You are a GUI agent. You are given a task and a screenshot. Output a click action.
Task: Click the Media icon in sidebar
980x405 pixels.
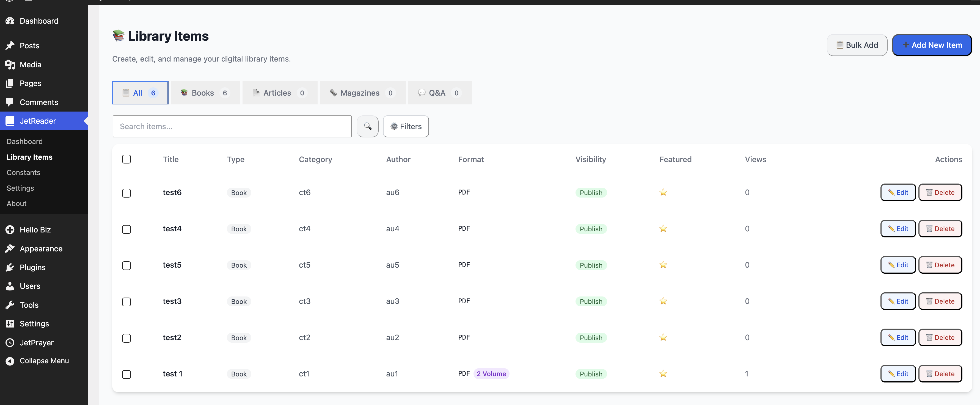(x=10, y=65)
